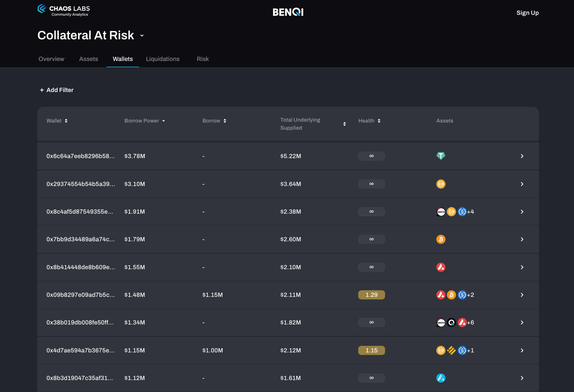Click the blue sAVAX icon in the last row
574x392 pixels.
(x=441, y=378)
